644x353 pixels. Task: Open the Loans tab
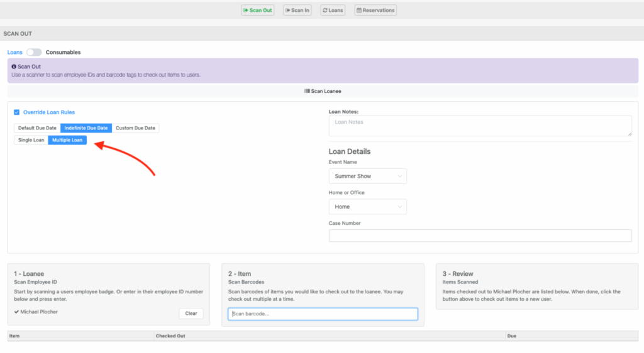point(333,10)
